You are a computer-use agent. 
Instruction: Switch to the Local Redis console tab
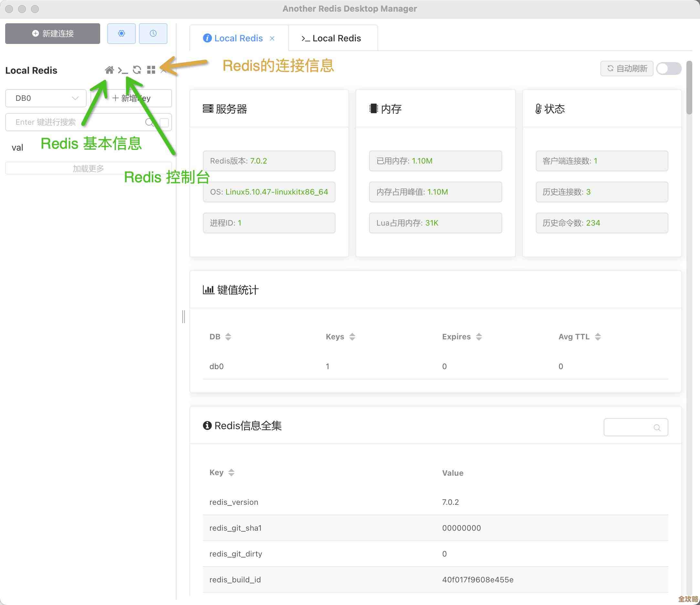click(x=333, y=38)
